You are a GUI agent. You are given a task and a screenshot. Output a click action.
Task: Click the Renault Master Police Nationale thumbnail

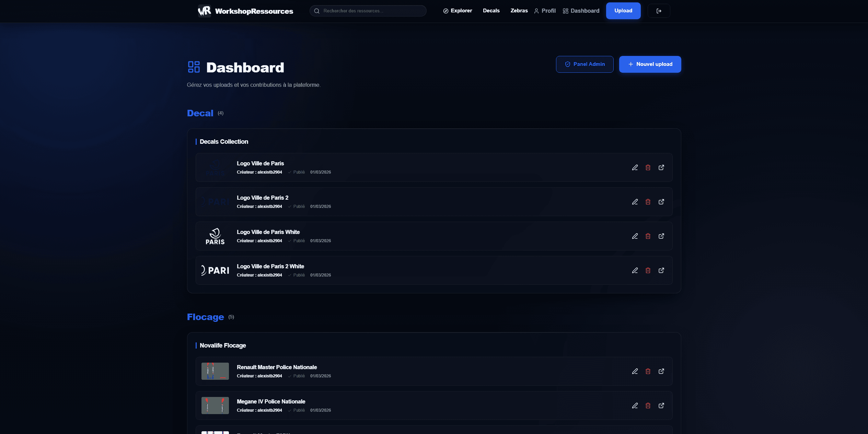[x=215, y=371]
